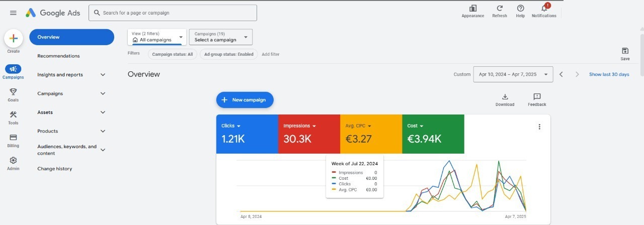
Task: Click the Save disk icon
Action: pyautogui.click(x=625, y=51)
